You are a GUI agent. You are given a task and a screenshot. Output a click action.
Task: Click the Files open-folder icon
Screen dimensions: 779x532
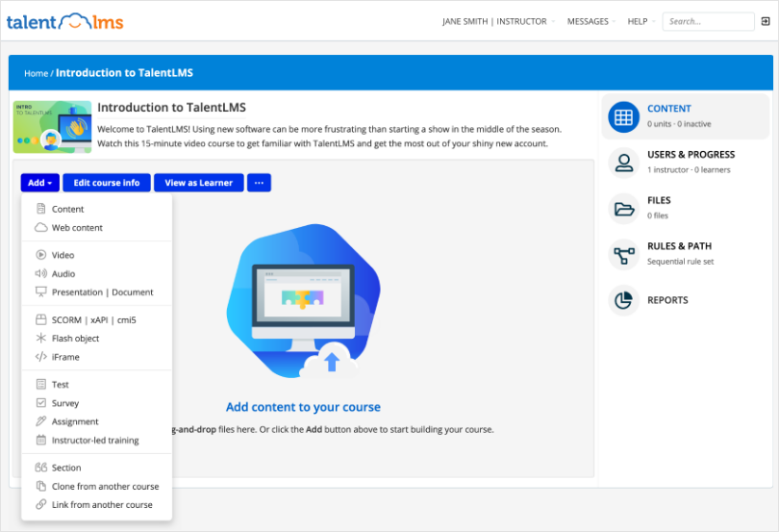pos(623,209)
